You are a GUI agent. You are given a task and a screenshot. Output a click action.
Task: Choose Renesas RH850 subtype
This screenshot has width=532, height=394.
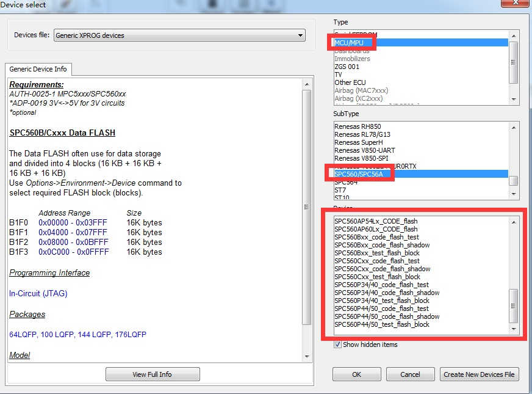(x=421, y=126)
